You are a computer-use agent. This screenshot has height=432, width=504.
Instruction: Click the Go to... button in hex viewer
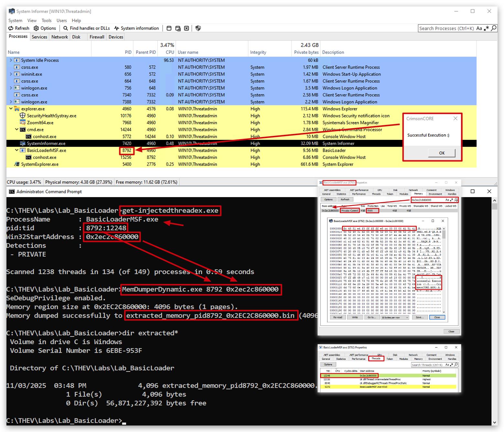tap(372, 317)
